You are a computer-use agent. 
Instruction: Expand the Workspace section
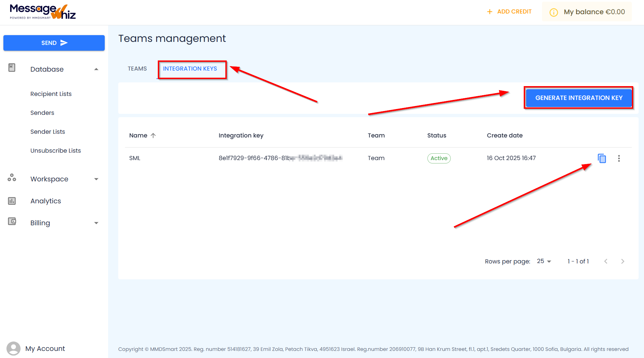(97, 179)
